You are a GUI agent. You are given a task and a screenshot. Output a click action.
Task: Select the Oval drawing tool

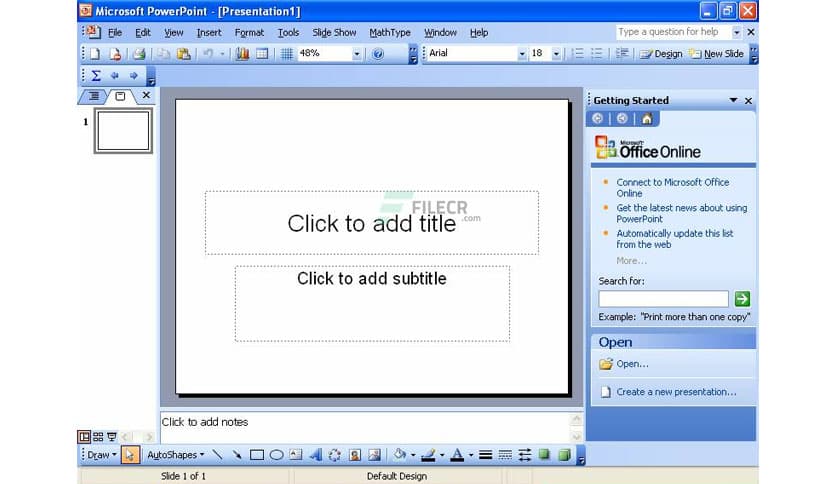pyautogui.click(x=276, y=455)
